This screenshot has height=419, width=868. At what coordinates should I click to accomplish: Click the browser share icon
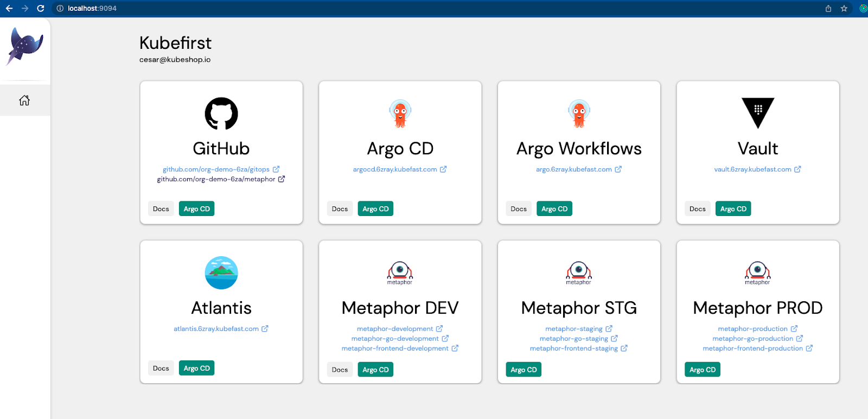pos(828,8)
